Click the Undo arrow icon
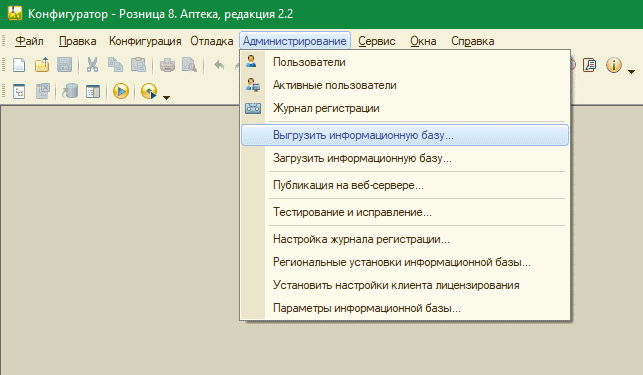 (219, 65)
